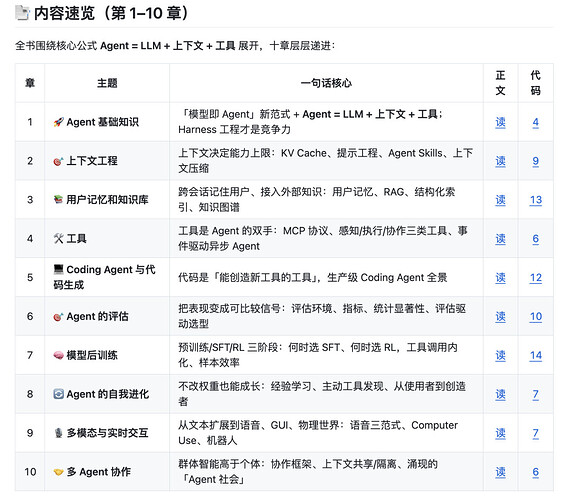Open code link 9 for 上下文工程

click(536, 161)
